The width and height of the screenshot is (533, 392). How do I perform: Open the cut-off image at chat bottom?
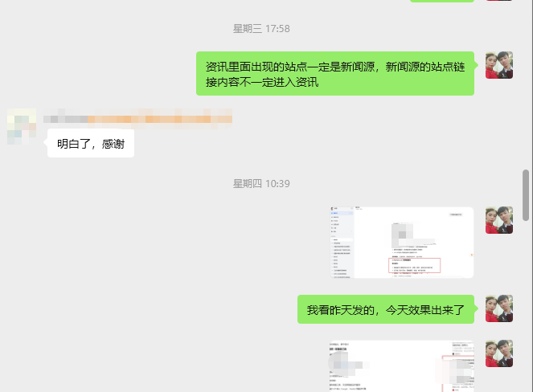tap(401, 366)
